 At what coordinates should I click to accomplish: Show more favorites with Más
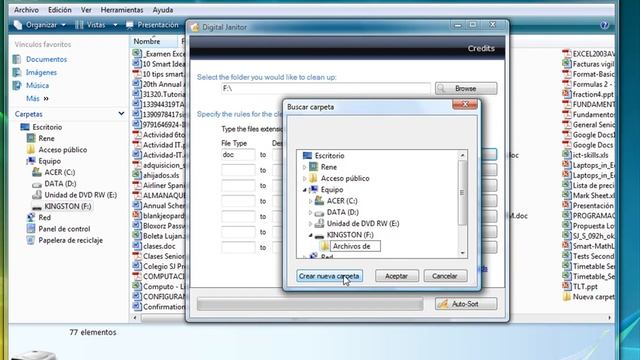(x=37, y=98)
